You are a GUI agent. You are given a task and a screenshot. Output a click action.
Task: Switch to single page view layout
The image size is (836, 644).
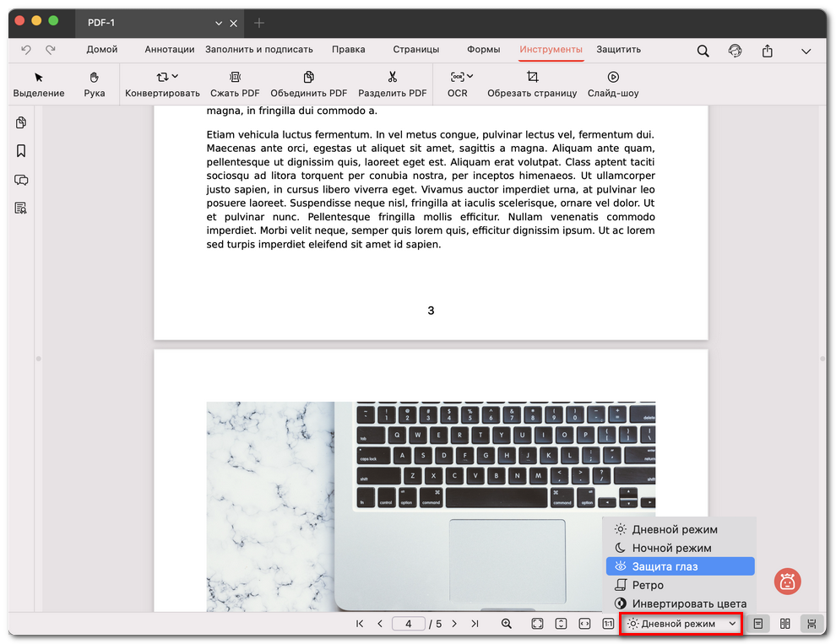pos(758,624)
